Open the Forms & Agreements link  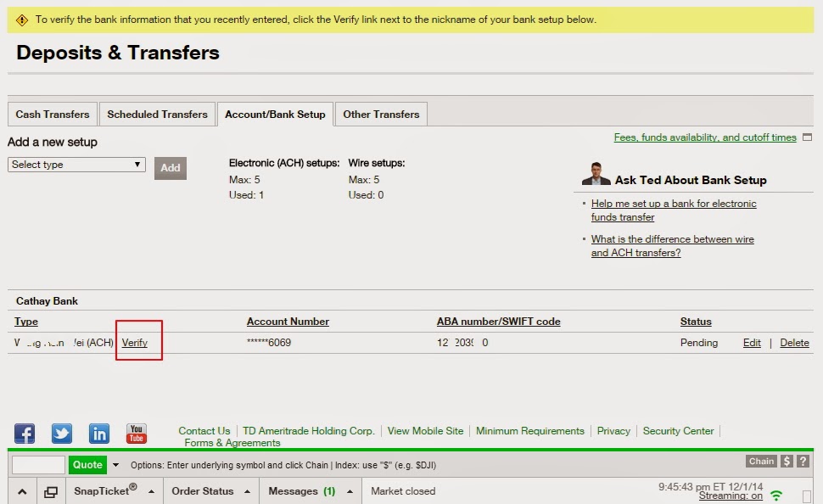232,443
